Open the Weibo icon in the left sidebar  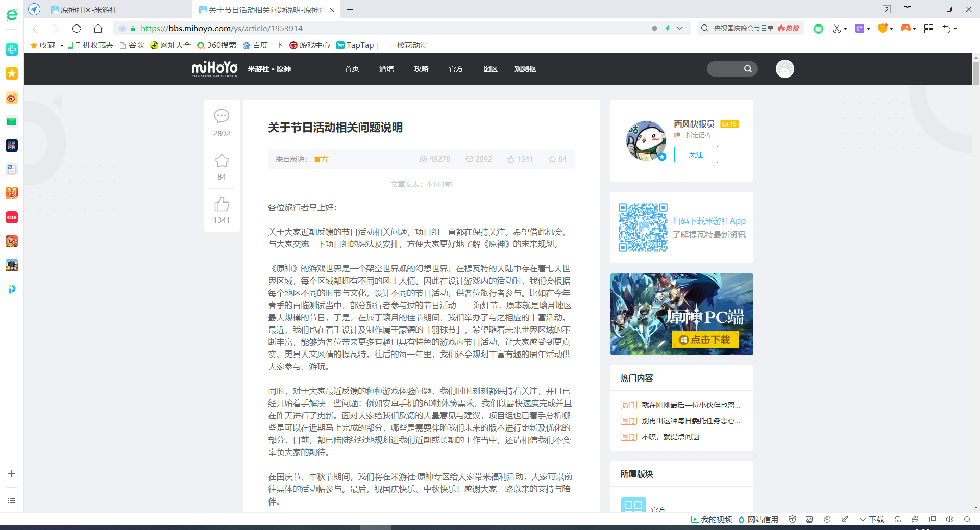tap(12, 97)
